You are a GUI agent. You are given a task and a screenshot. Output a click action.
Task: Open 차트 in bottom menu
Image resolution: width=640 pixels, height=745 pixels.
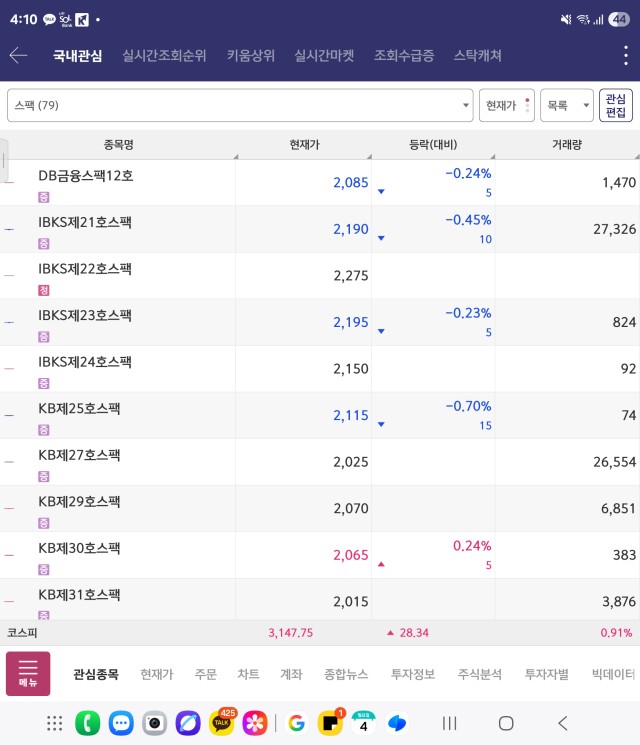coord(248,674)
